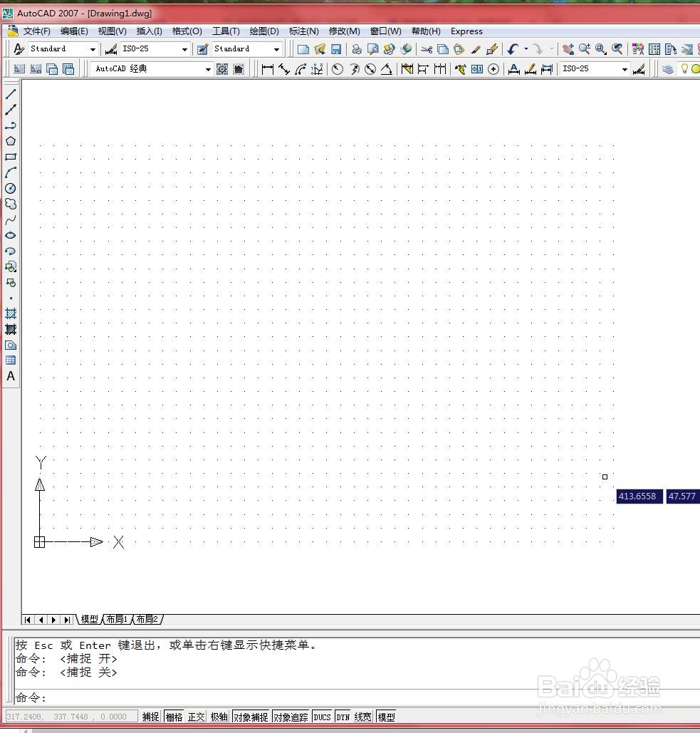Select the Polygon tool

(11, 141)
